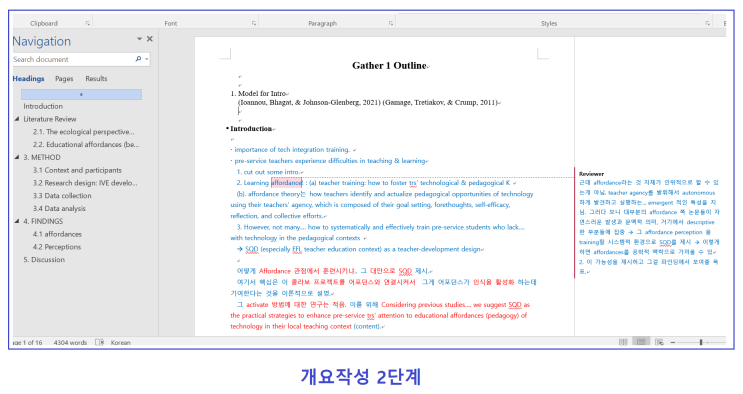Screen dimensions: 743x394
Task: Click the underlined SQD word in blue line
Action: 252,249
